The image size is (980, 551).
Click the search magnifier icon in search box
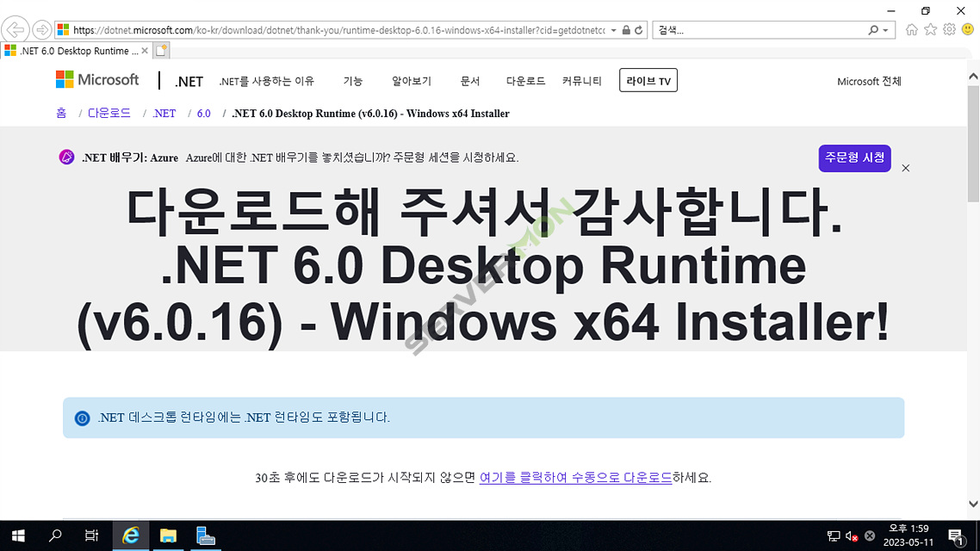(x=873, y=30)
